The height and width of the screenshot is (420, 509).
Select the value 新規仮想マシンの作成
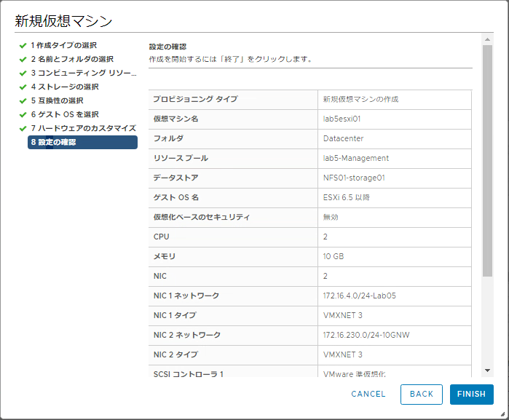(360, 99)
